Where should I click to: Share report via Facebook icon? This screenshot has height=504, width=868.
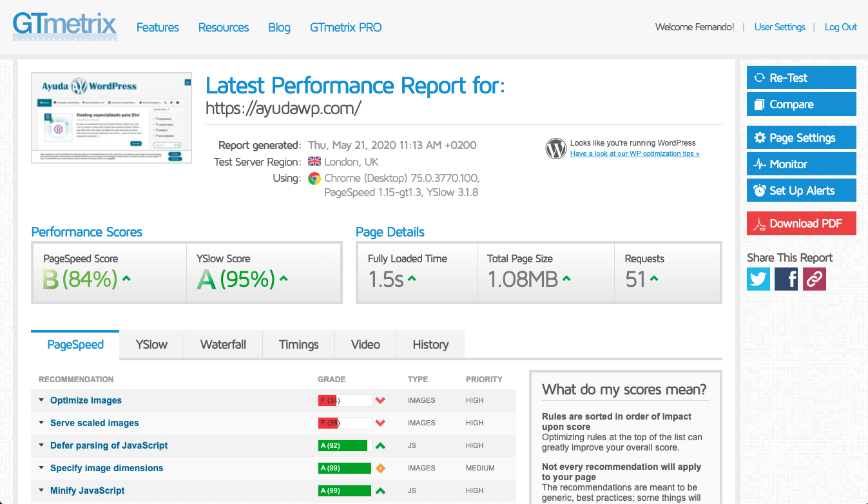point(786,279)
